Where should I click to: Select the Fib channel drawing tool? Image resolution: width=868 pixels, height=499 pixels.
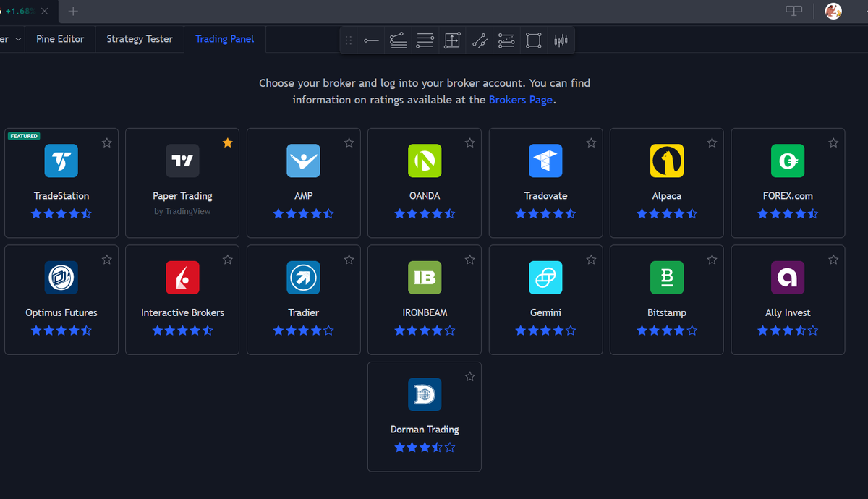click(x=506, y=40)
